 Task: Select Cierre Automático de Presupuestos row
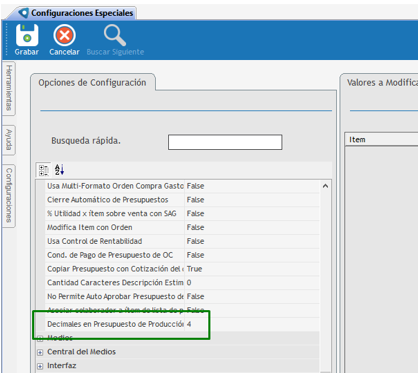(x=182, y=200)
